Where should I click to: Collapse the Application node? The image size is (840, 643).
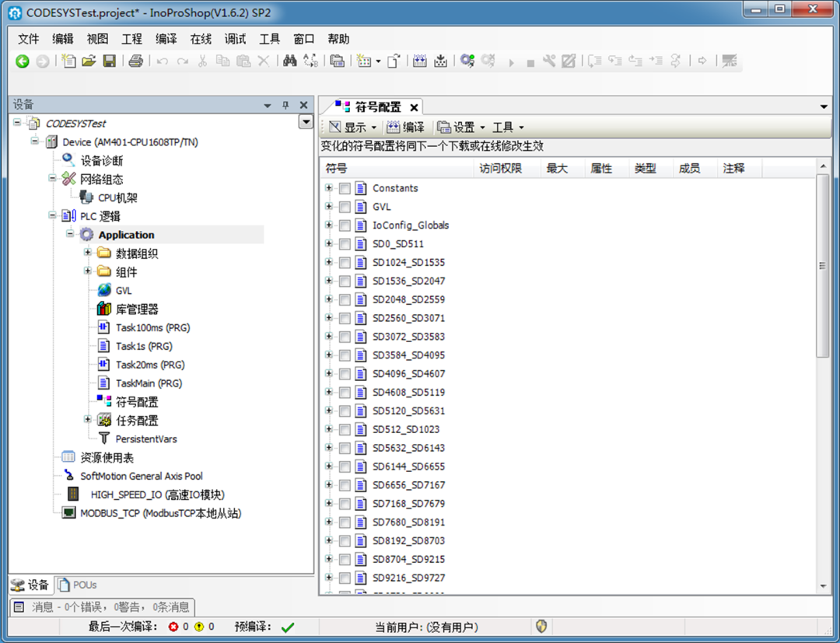(70, 234)
